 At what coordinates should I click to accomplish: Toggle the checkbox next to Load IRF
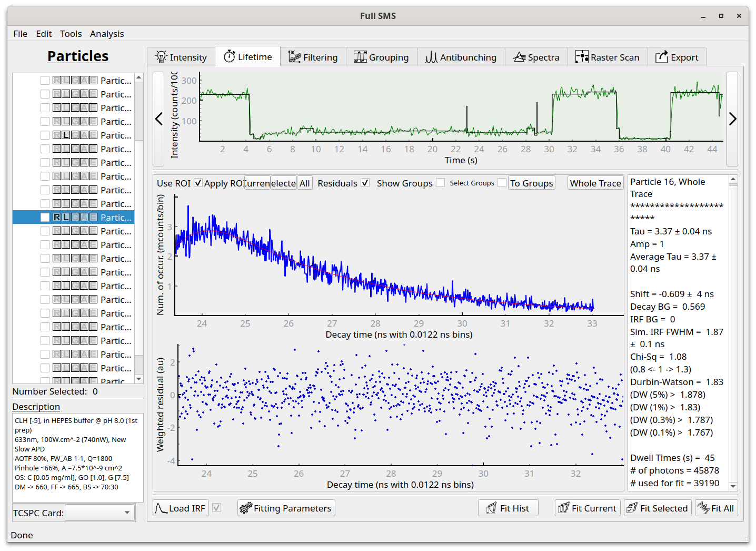tap(217, 508)
